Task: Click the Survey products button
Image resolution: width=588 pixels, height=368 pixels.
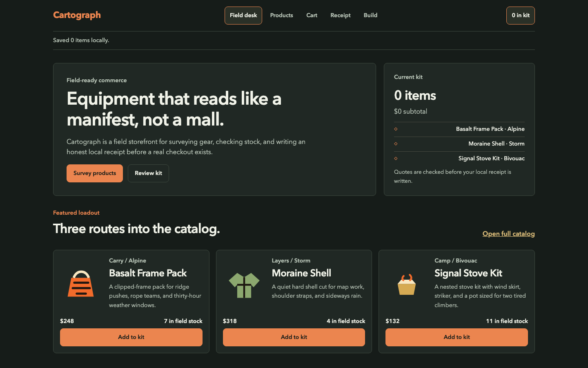Action: [x=95, y=173]
